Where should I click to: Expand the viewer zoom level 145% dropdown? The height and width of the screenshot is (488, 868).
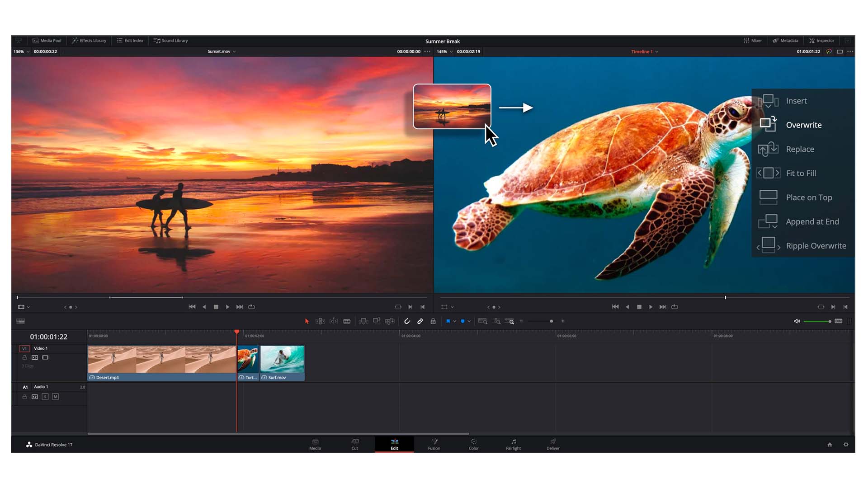[451, 51]
